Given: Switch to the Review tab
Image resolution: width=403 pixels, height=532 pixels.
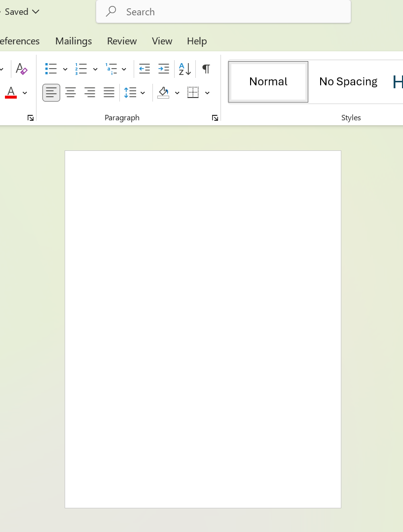Looking at the screenshot, I should 122,41.
